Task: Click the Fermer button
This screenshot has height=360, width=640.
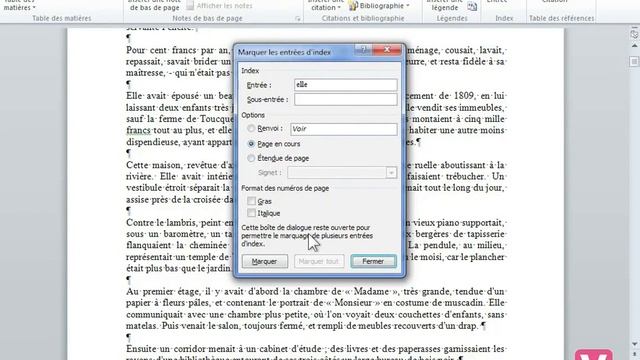Action: pyautogui.click(x=373, y=261)
